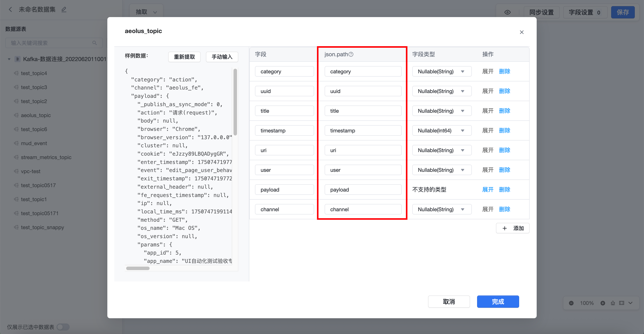Click the zoom in plus icon
The width and height of the screenshot is (644, 334).
[603, 303]
